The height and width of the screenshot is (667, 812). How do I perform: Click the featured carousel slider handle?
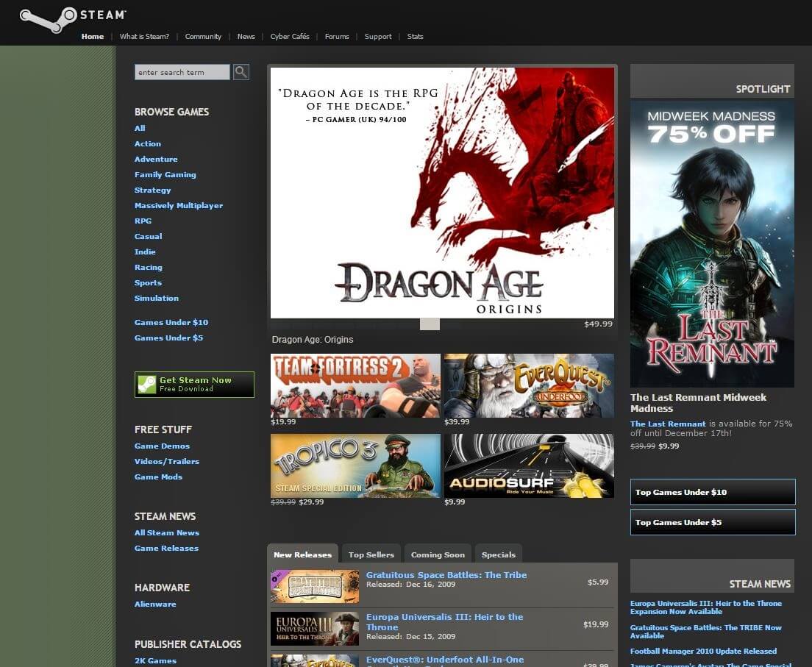430,324
